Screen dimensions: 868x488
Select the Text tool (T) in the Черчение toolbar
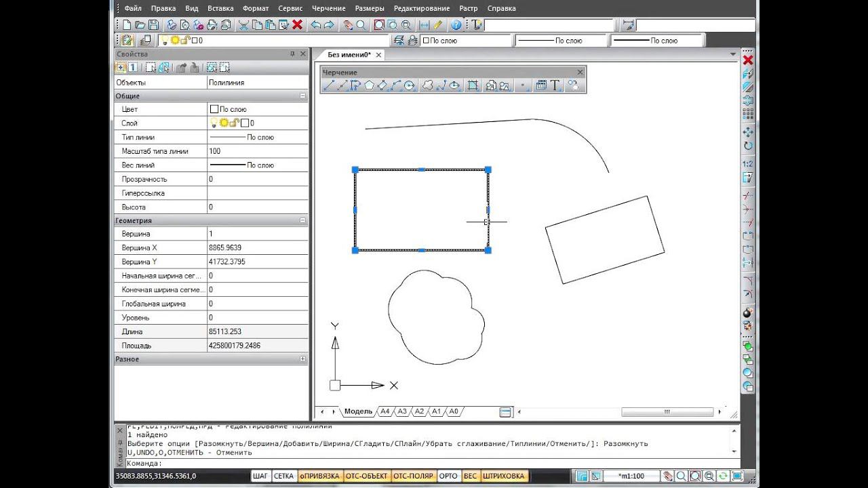coord(555,85)
